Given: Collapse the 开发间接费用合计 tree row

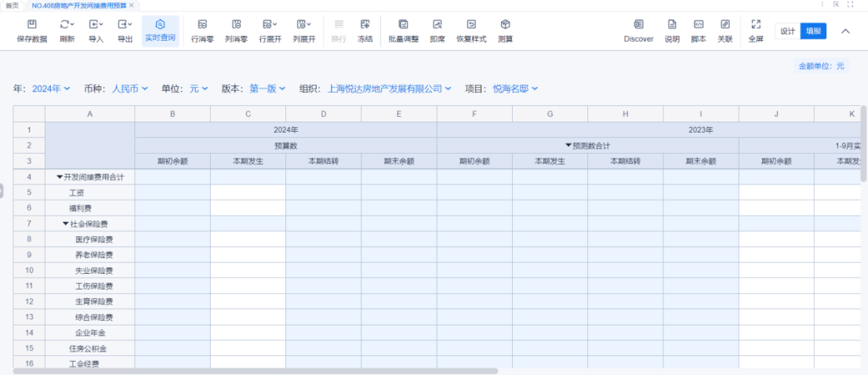Looking at the screenshot, I should 60,177.
